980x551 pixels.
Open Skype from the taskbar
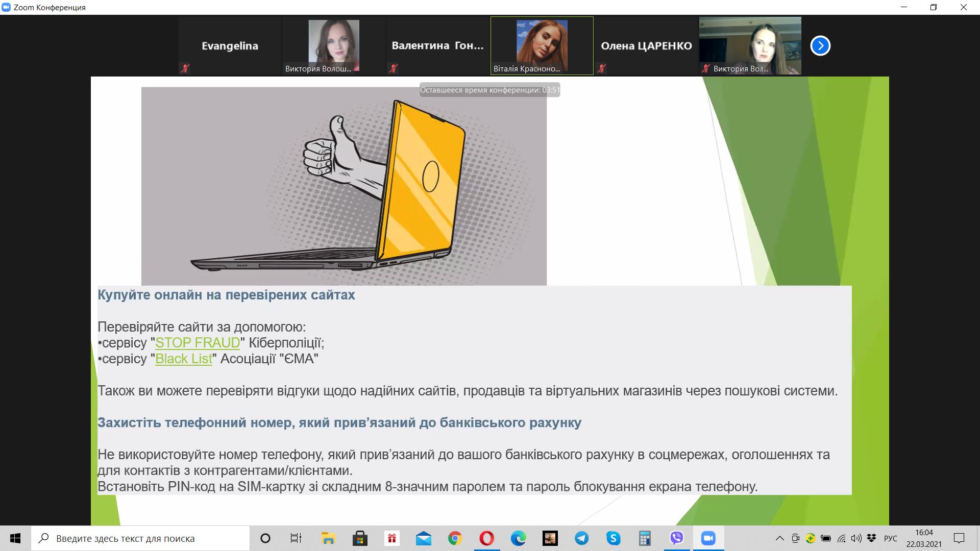(613, 538)
